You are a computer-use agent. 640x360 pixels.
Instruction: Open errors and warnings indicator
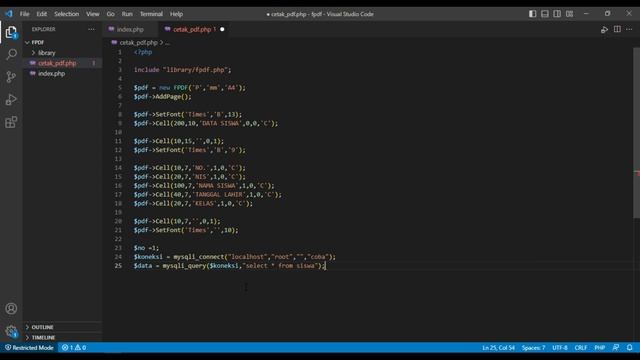pyautogui.click(x=74, y=348)
